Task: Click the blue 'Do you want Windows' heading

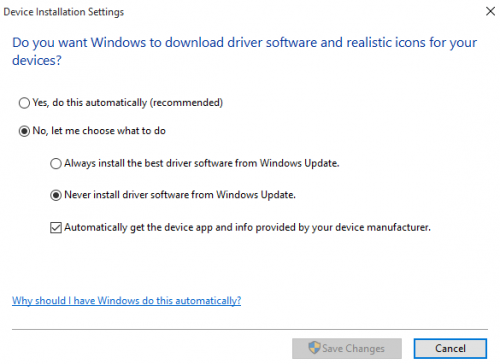Action: (x=244, y=51)
